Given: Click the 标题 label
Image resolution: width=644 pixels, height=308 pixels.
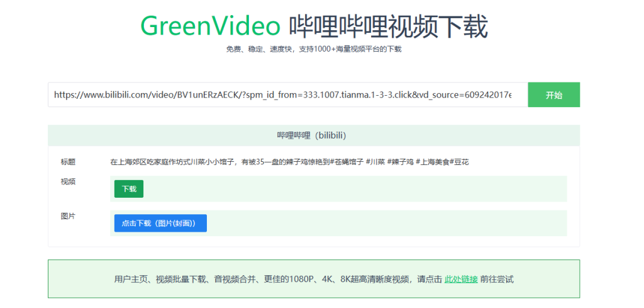Looking at the screenshot, I should (x=68, y=162).
